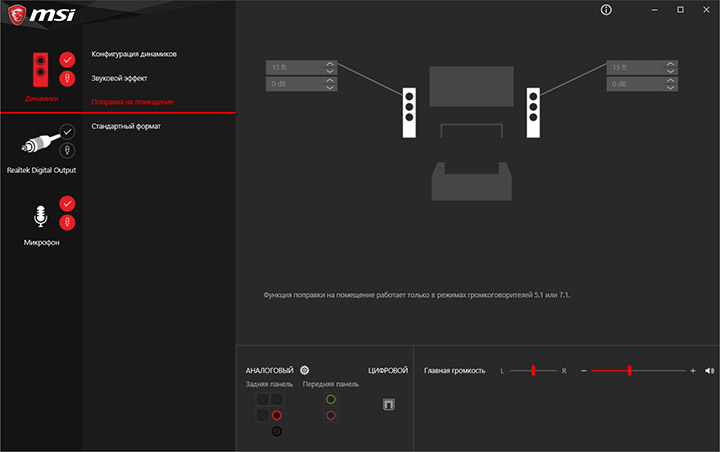Mute sound via the speaker icon
Viewport: 720px width, 452px height.
709,371
